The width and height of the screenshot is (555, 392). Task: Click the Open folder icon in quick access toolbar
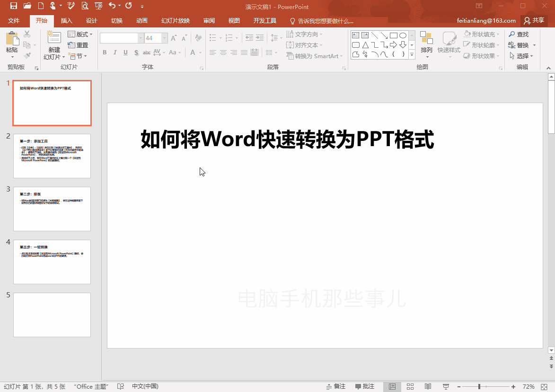(x=27, y=6)
